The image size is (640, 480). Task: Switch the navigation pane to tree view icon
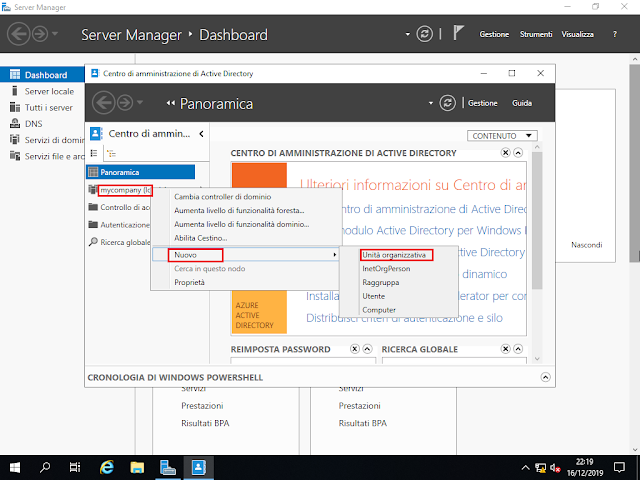click(111, 153)
